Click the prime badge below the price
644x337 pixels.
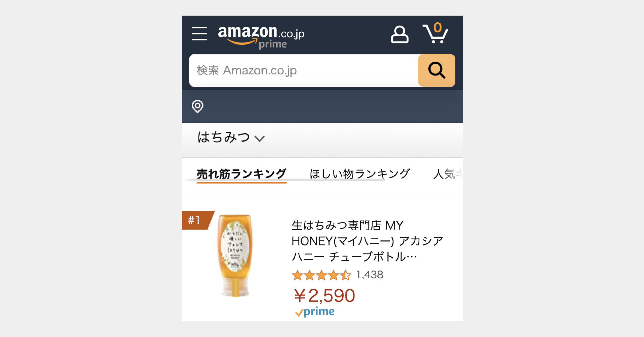(x=315, y=312)
